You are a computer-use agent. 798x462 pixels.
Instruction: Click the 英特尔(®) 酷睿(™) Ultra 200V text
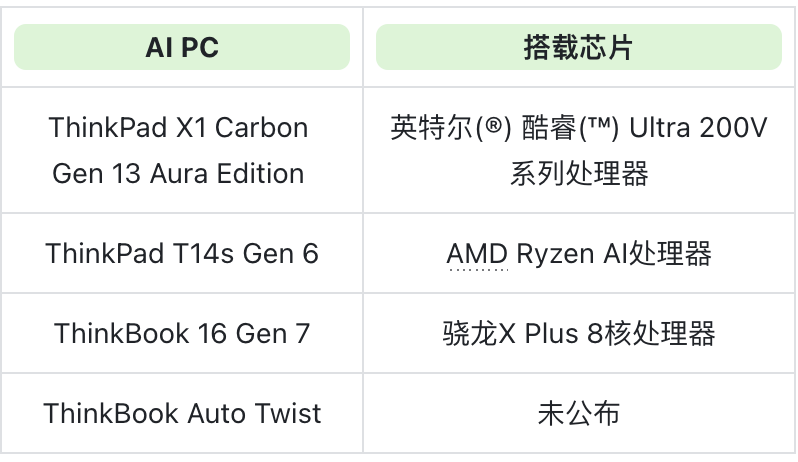tap(579, 127)
